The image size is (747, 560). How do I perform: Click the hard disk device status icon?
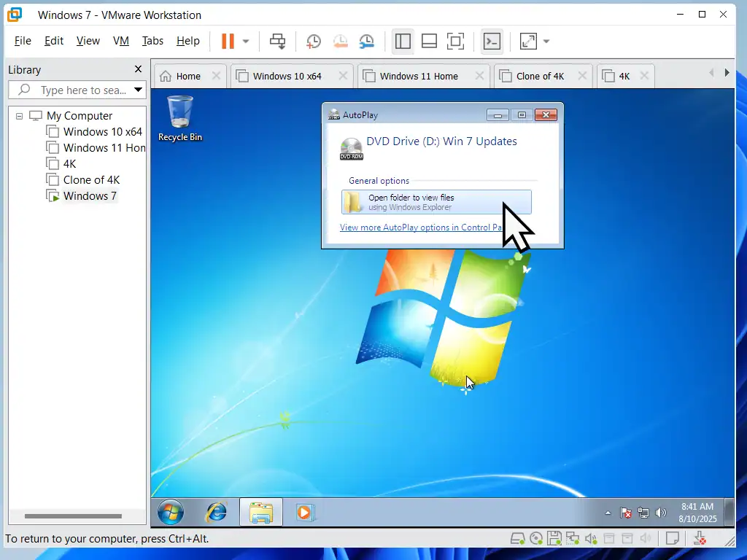point(518,539)
